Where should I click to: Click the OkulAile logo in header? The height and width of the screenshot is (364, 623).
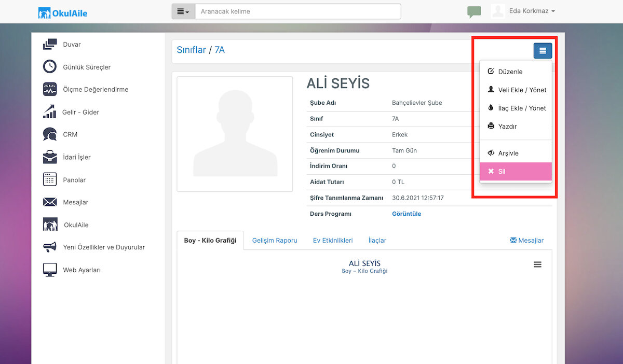pos(63,12)
